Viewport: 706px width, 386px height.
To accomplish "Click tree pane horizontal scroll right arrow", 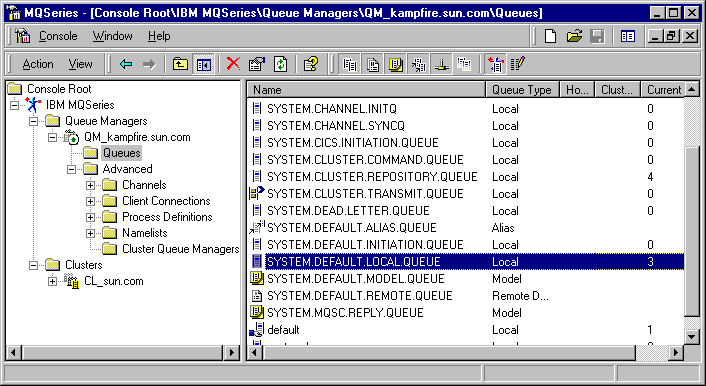I will [x=232, y=352].
